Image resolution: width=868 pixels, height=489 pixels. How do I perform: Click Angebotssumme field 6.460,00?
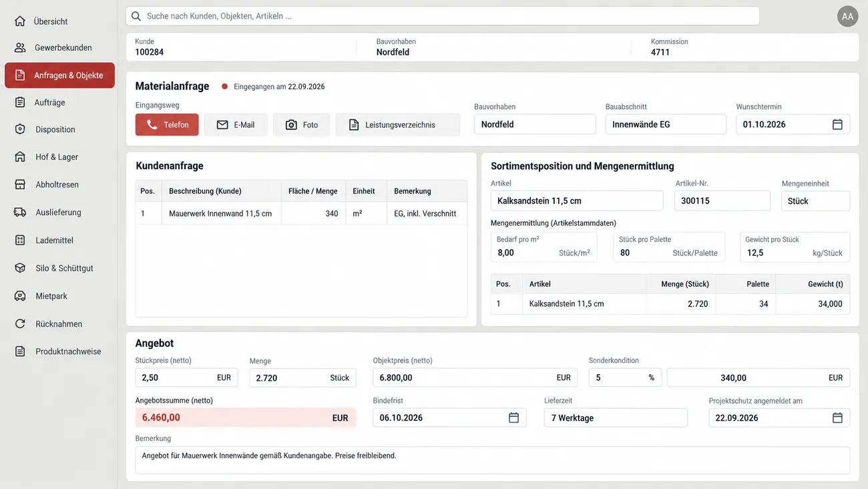tap(246, 418)
